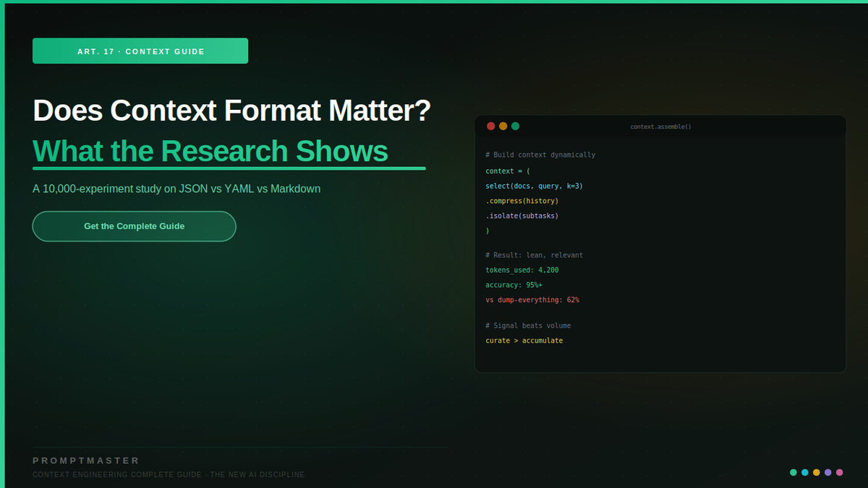Click the vs dump-everything: 62% line
Viewport: 868px width, 488px height.
click(532, 299)
